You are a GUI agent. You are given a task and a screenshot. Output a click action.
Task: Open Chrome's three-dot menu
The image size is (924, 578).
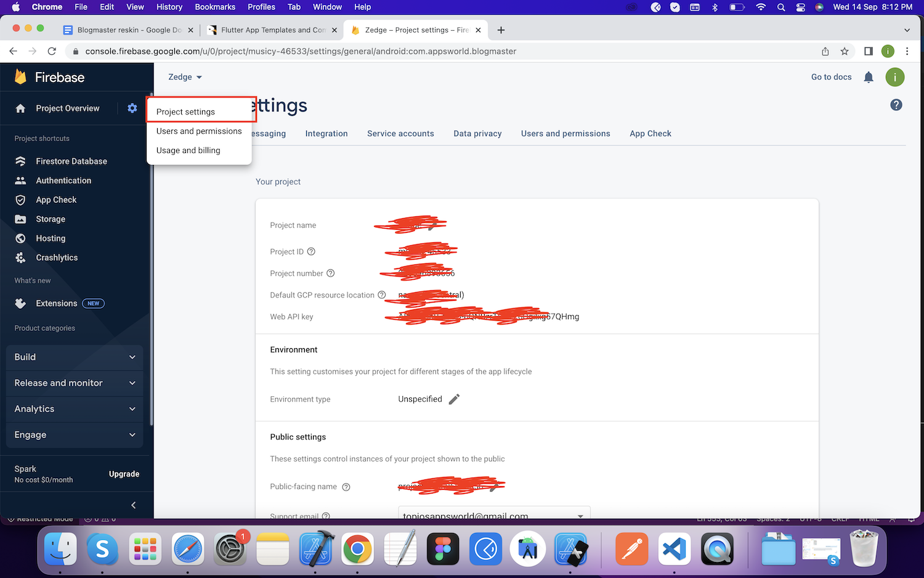(907, 51)
